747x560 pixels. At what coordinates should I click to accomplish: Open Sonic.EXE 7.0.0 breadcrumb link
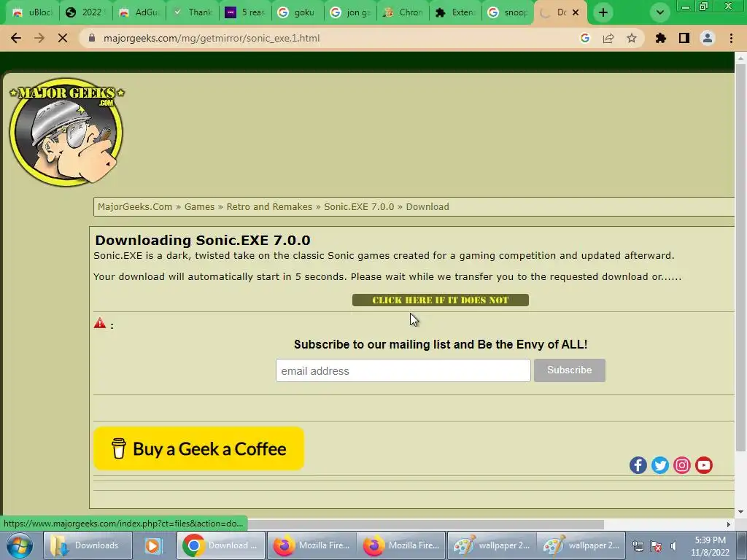coord(359,206)
